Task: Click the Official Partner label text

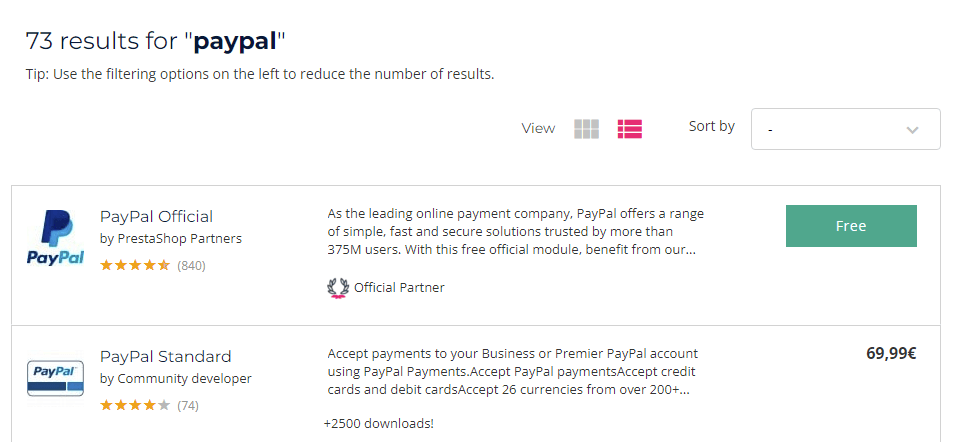Action: 399,288
